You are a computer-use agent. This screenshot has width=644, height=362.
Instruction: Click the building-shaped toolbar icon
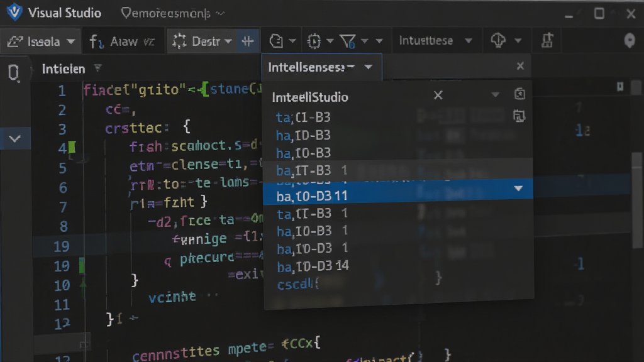coord(547,41)
